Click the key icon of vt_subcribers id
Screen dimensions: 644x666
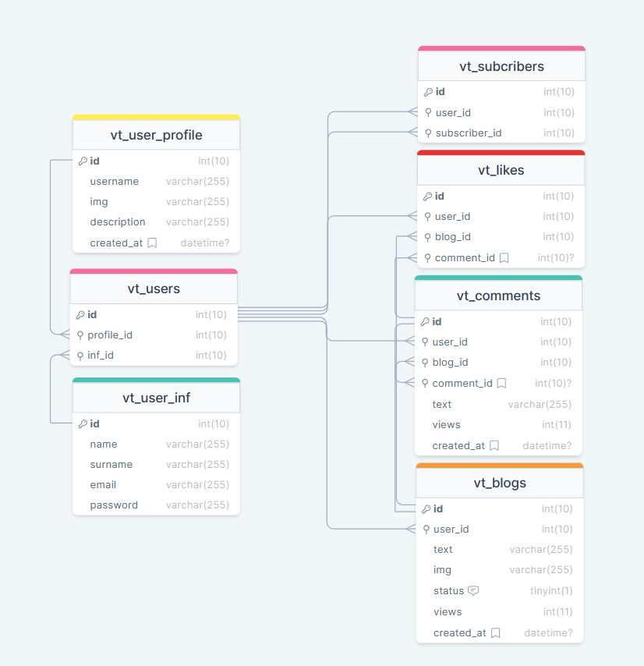[x=428, y=92]
